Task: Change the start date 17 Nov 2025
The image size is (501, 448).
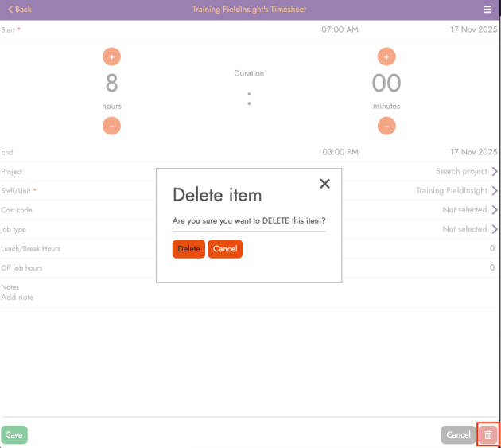Action: point(473,29)
